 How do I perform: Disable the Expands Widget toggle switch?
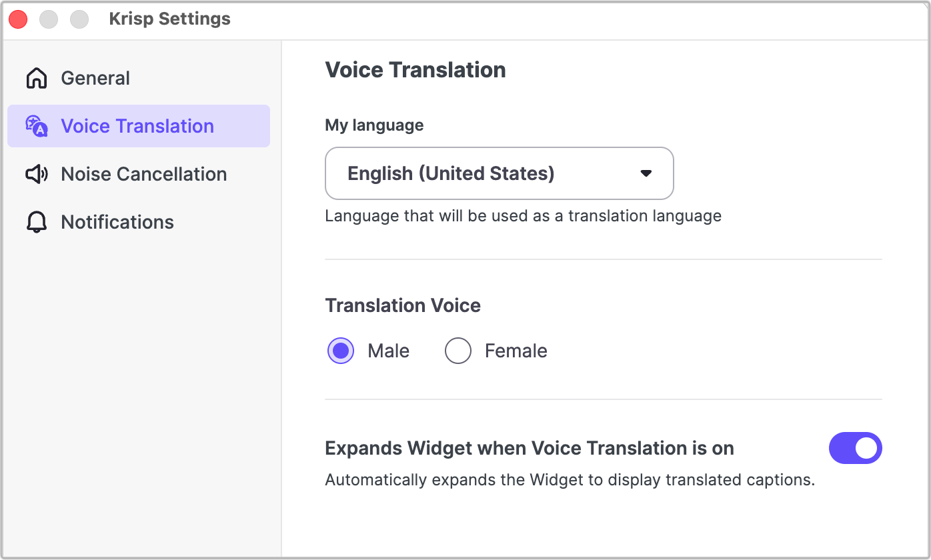click(855, 448)
